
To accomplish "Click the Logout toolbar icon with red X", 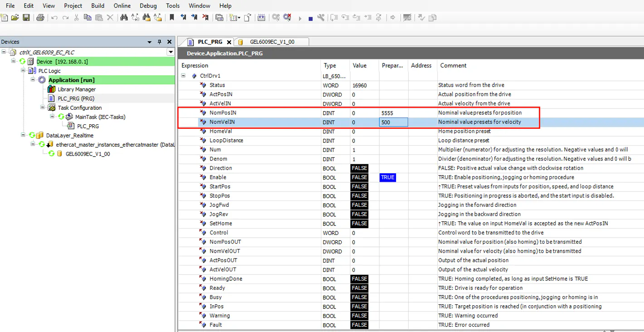I will (287, 18).
